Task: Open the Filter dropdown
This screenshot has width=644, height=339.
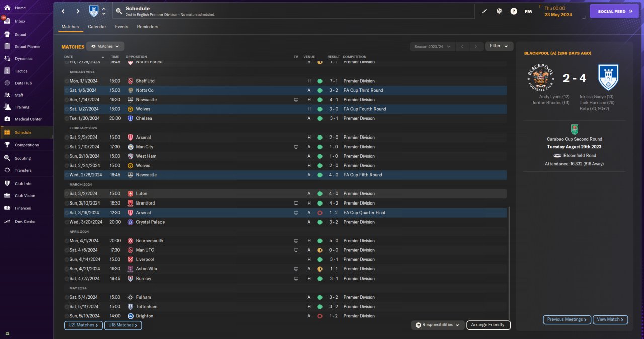Action: pos(499,46)
